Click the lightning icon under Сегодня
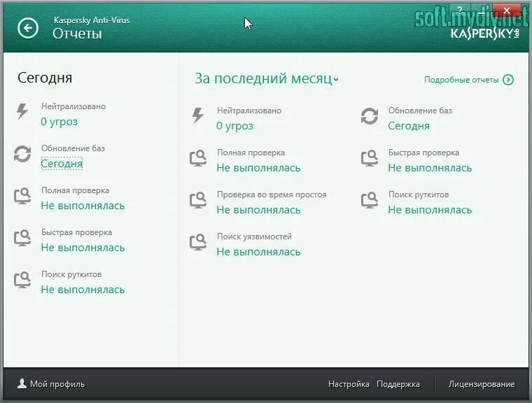532x403 pixels. pos(22,111)
